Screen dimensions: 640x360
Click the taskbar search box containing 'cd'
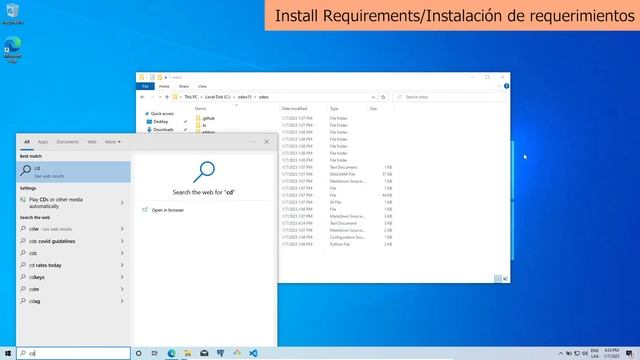[x=73, y=353]
